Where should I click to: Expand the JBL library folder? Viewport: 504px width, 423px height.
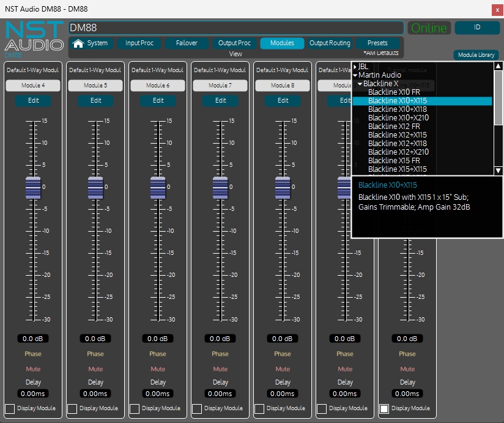pyautogui.click(x=355, y=67)
